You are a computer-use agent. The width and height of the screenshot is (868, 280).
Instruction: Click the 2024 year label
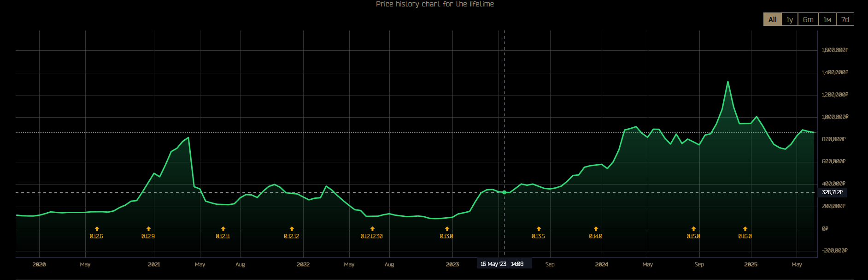click(602, 264)
